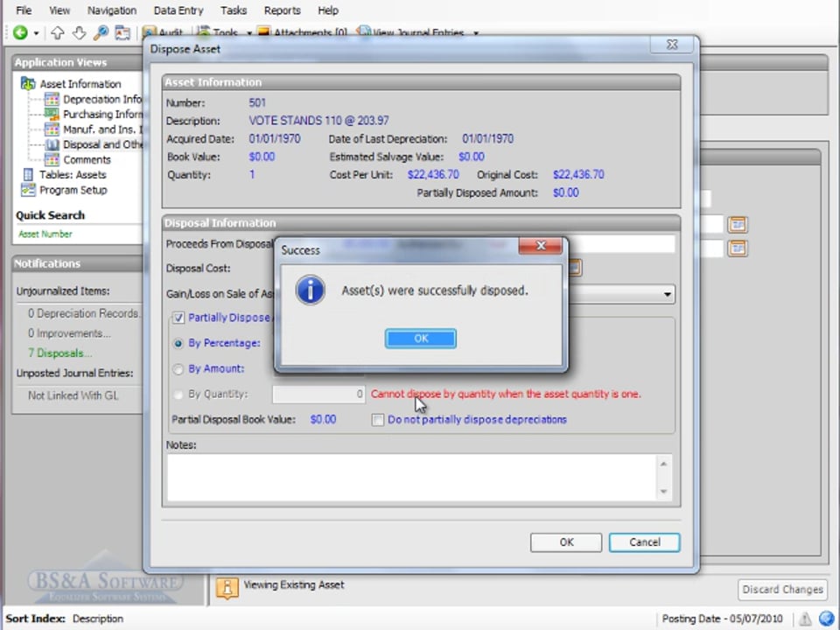Open View Journal Entries dropdown arrow

[475, 33]
